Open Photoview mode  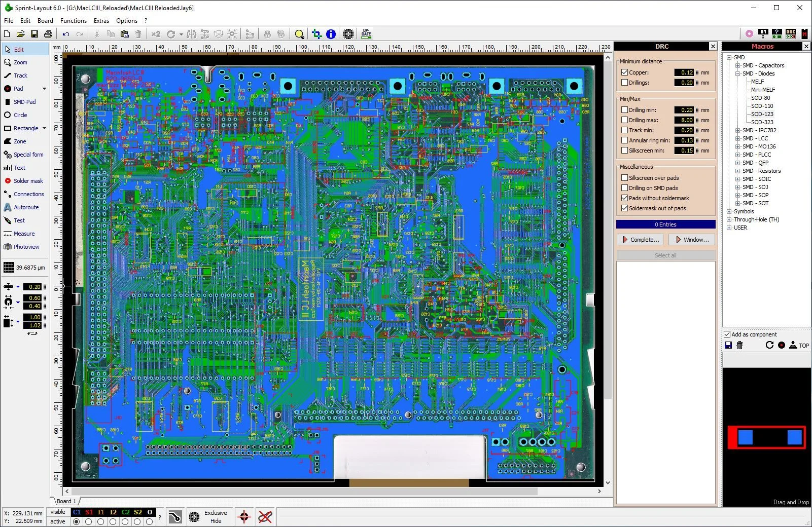click(x=26, y=247)
